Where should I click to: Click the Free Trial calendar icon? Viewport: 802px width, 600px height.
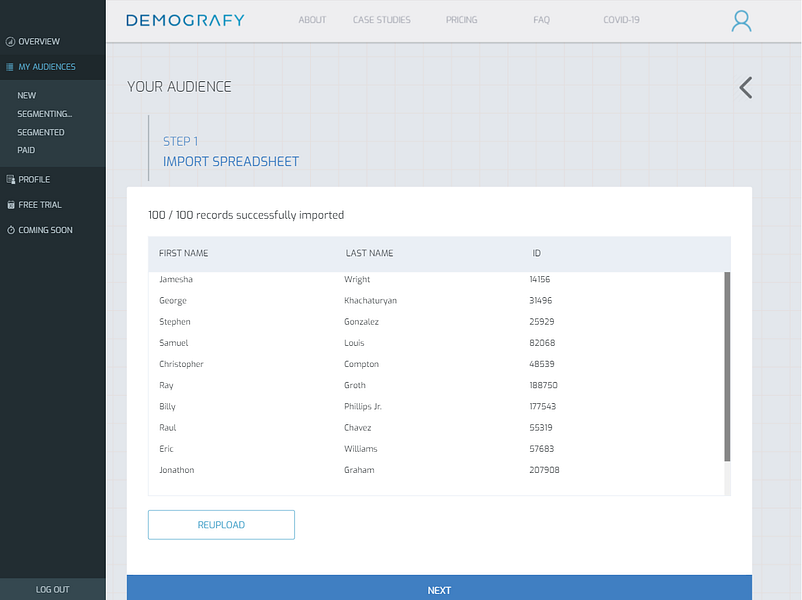coord(11,205)
